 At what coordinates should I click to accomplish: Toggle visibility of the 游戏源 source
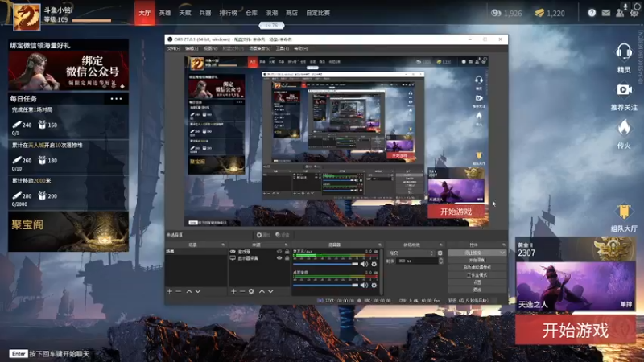point(279,252)
